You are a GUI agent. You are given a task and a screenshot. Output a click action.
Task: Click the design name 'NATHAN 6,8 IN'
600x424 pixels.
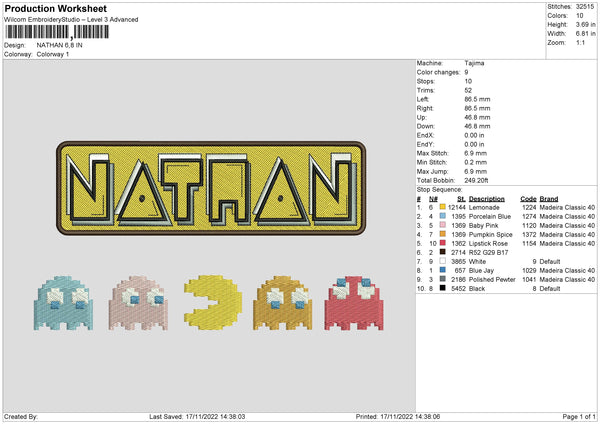coord(59,45)
